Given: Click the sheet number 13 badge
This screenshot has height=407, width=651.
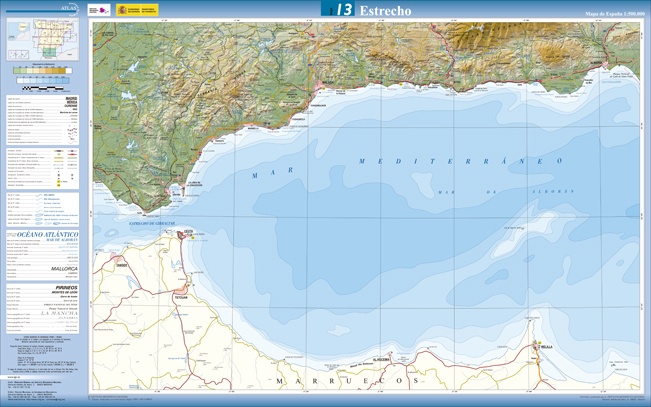Looking at the screenshot, I should (x=342, y=9).
